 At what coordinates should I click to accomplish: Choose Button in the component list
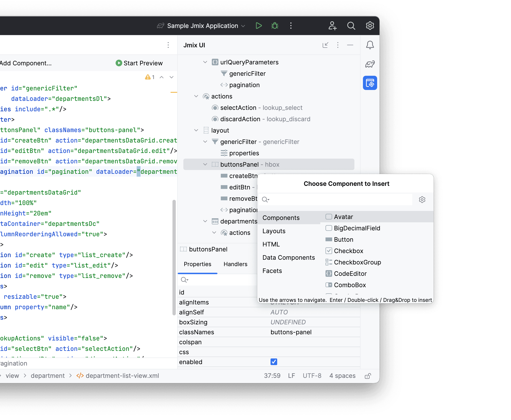[x=377, y=240]
